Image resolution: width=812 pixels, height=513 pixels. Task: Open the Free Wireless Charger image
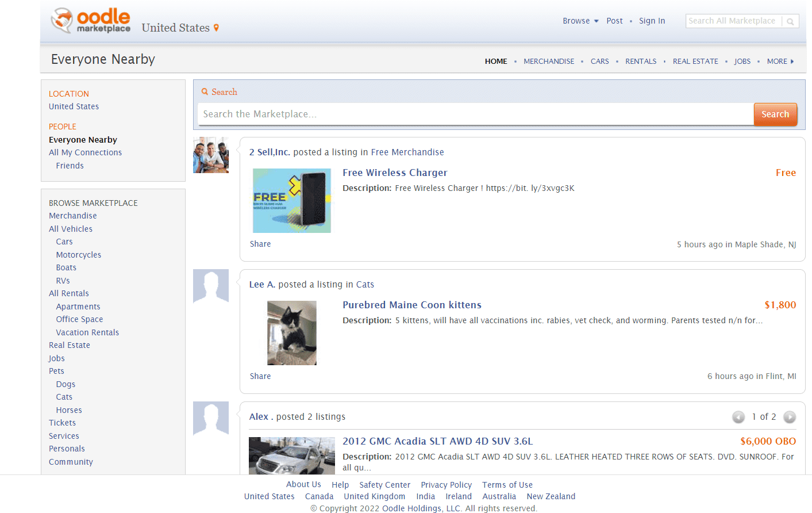(x=292, y=201)
